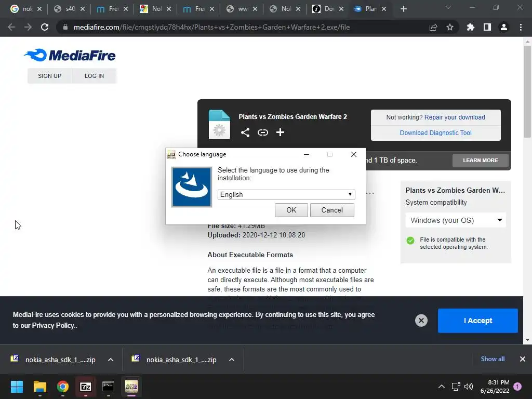Close the downloads bar

tap(523, 359)
